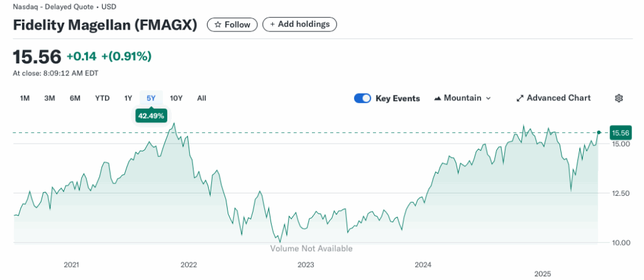Viewport: 644px width, 280px height.
Task: Select the 1M time range
Action: [25, 98]
